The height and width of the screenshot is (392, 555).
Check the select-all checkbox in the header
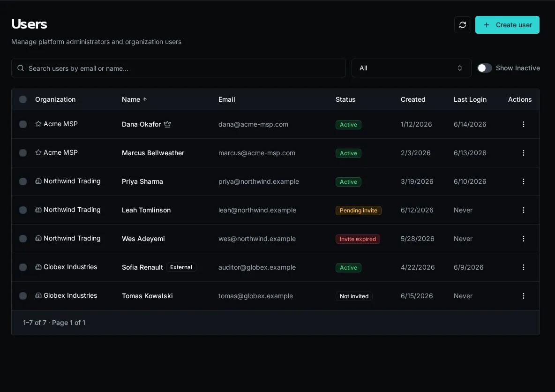23,99
